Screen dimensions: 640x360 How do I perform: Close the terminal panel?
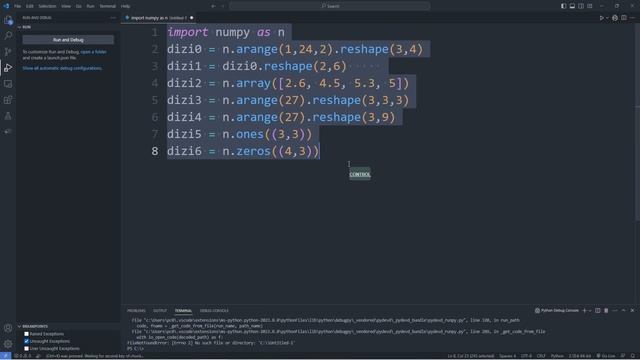[632, 311]
